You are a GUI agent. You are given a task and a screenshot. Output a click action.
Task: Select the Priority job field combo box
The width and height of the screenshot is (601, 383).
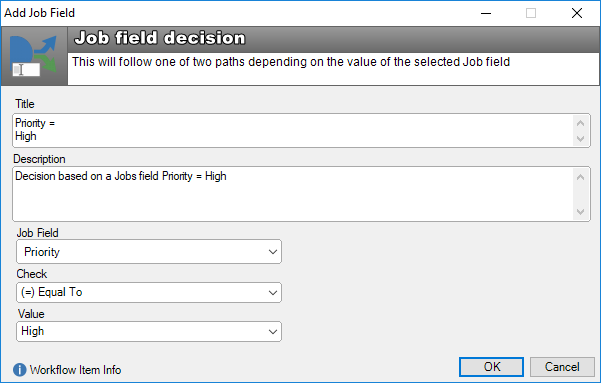pos(149,252)
